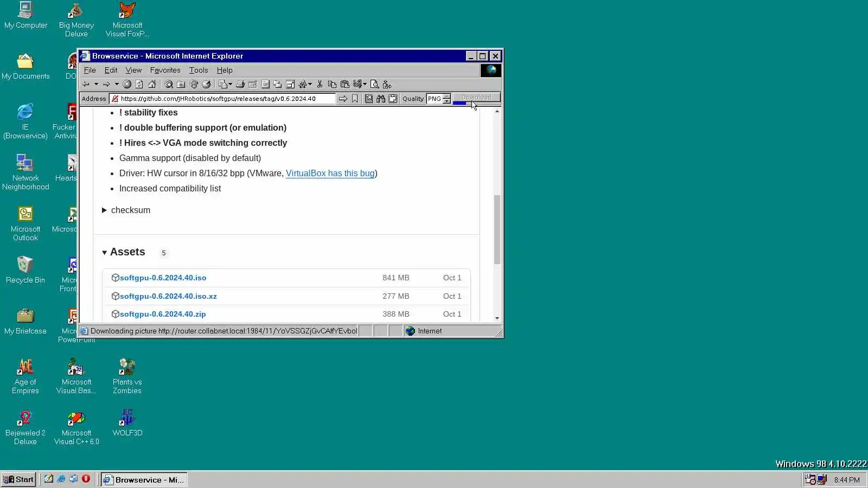Select the My Briefcase desktop icon
Image resolution: width=868 pixels, height=488 pixels.
tap(25, 321)
